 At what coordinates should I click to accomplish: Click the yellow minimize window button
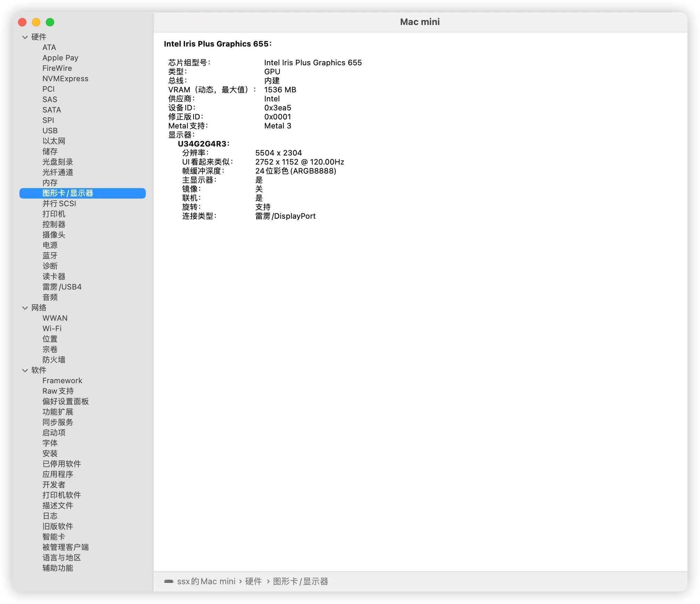(36, 22)
